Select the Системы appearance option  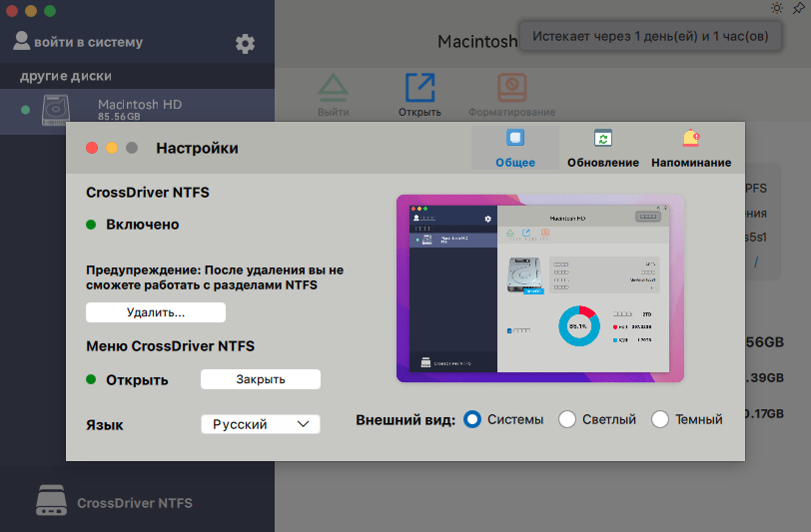(x=472, y=419)
